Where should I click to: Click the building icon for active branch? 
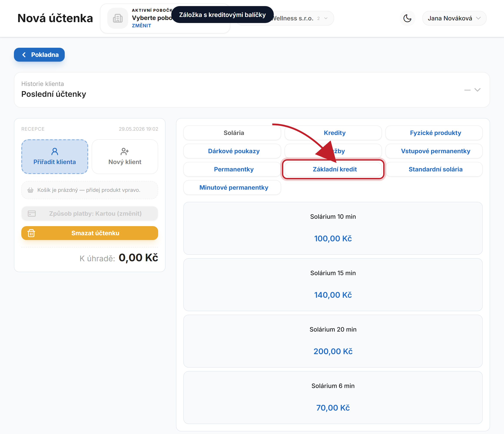pyautogui.click(x=118, y=18)
